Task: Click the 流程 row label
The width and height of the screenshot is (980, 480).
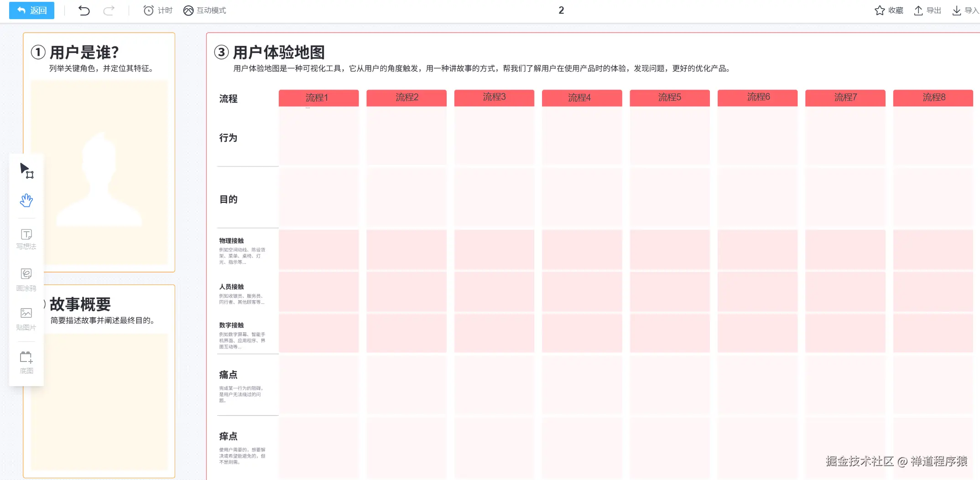Action: click(228, 98)
